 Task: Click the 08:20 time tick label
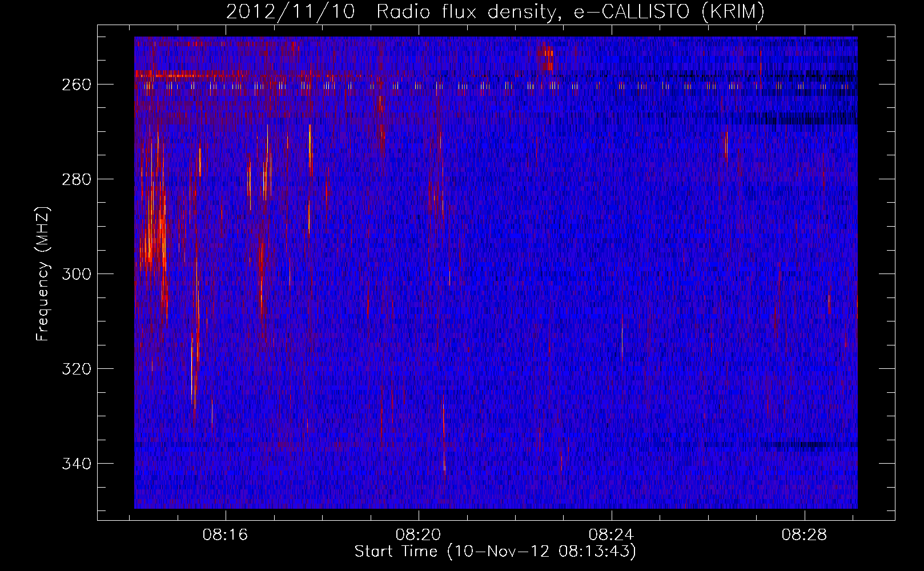click(x=419, y=535)
